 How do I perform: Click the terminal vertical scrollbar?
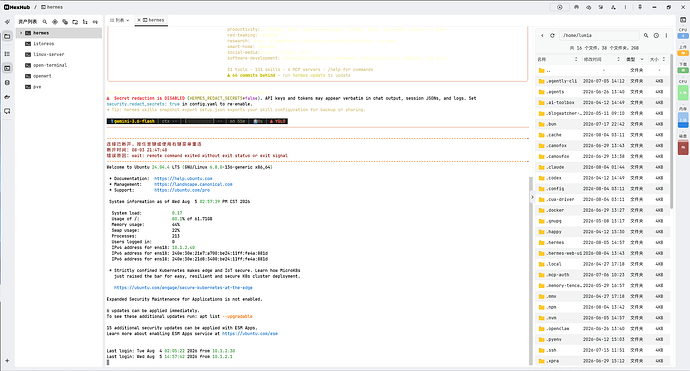[531, 271]
